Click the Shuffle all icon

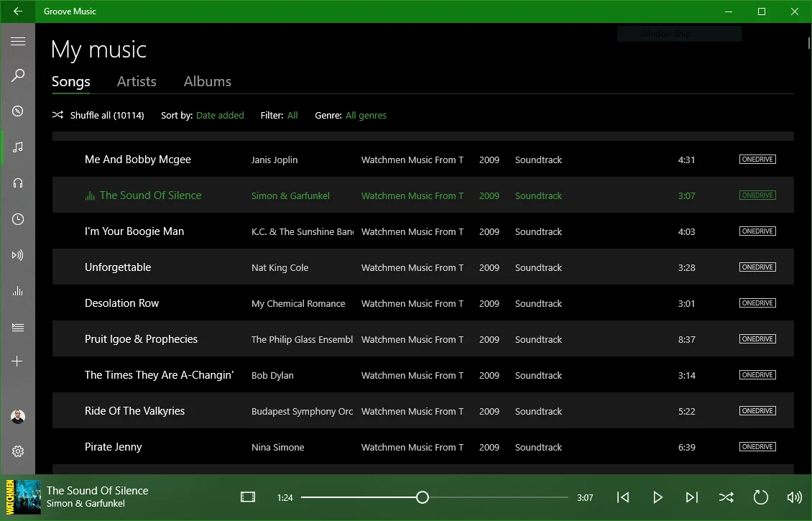(x=57, y=115)
